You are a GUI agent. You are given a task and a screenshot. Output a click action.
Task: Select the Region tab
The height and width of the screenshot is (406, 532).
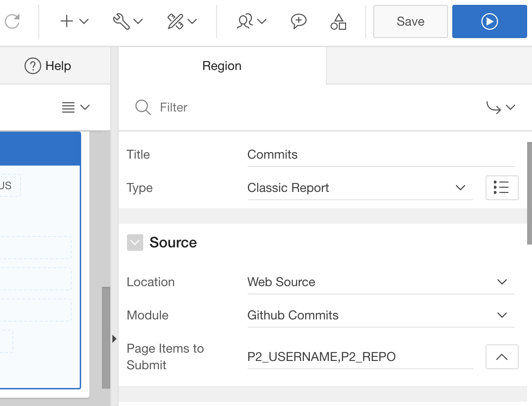[222, 66]
